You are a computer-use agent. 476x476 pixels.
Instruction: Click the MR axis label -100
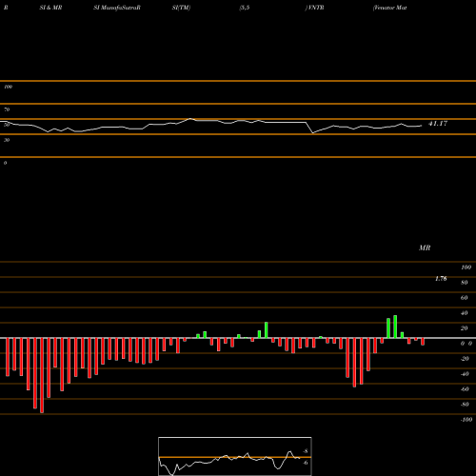coord(466,420)
